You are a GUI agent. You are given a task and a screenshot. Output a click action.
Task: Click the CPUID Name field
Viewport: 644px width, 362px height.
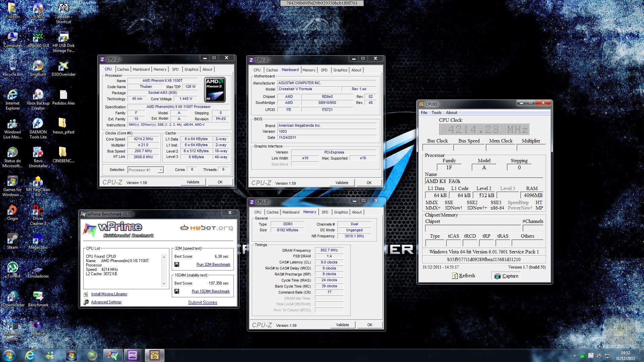click(x=484, y=181)
